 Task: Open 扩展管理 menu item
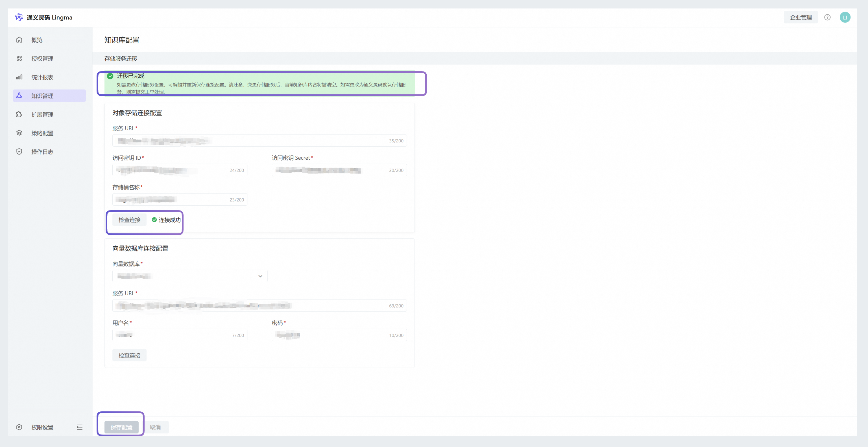click(49, 114)
